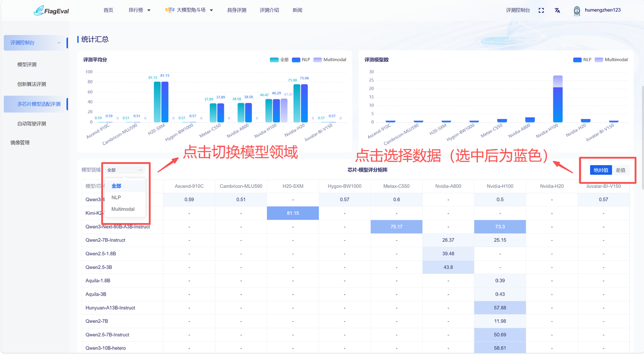Click the 评测控制台 link in header
This screenshot has height=354, width=644.
click(518, 10)
